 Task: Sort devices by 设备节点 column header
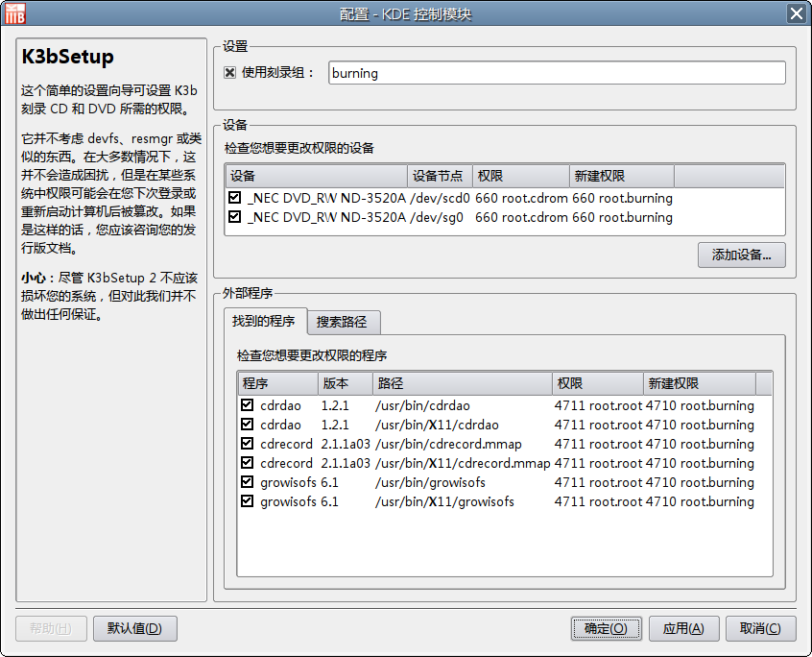[440, 176]
